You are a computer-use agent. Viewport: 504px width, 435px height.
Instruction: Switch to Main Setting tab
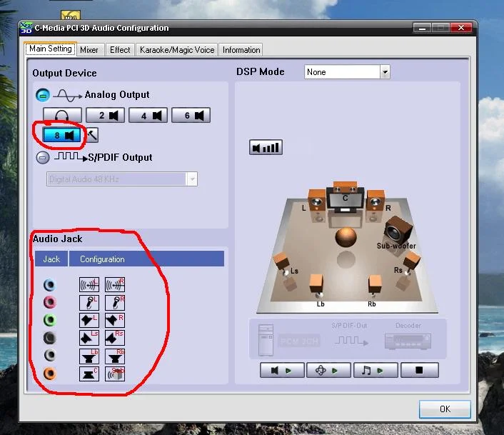(51, 49)
